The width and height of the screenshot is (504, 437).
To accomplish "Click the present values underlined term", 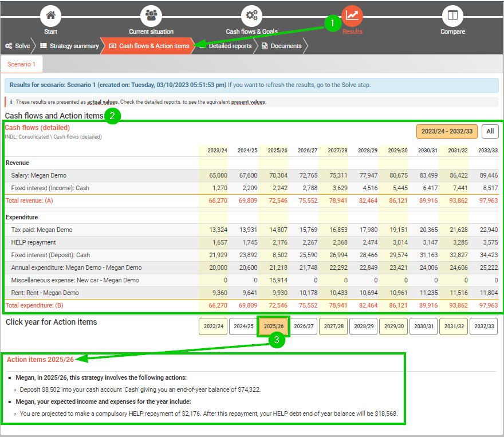I will click(x=249, y=102).
